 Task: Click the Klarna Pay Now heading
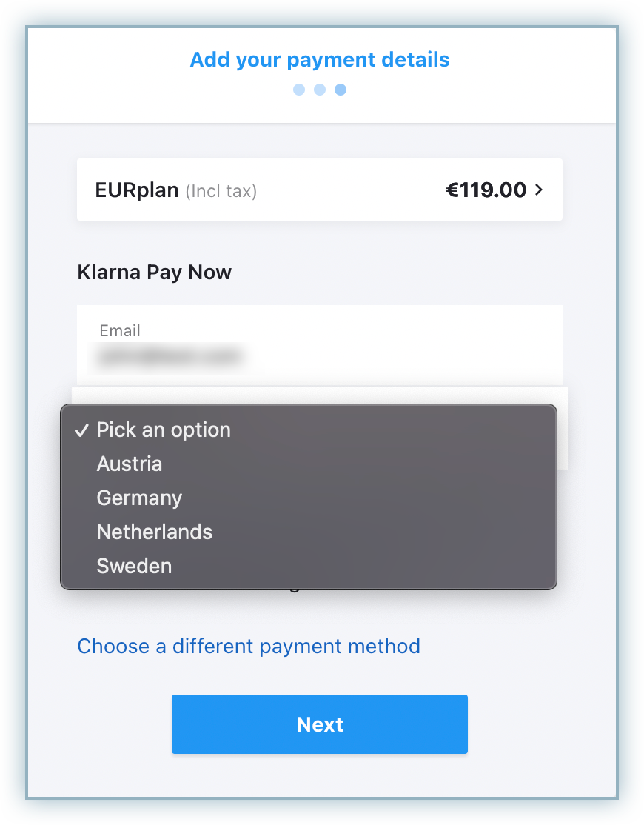click(x=154, y=273)
